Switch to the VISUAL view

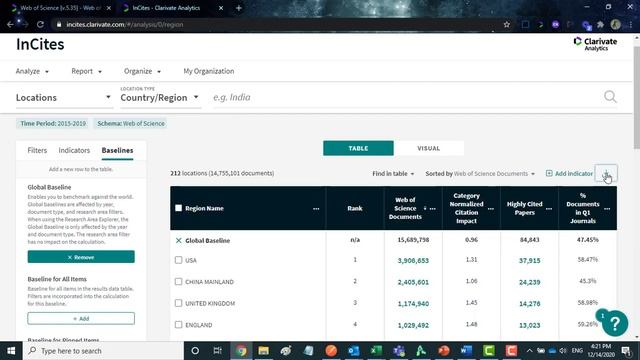[429, 148]
